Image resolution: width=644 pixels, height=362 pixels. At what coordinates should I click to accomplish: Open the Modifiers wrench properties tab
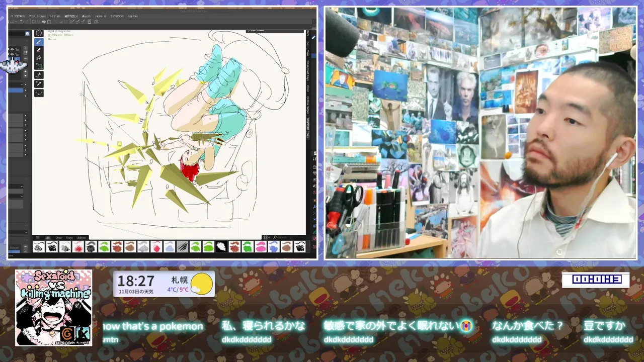(314, 207)
